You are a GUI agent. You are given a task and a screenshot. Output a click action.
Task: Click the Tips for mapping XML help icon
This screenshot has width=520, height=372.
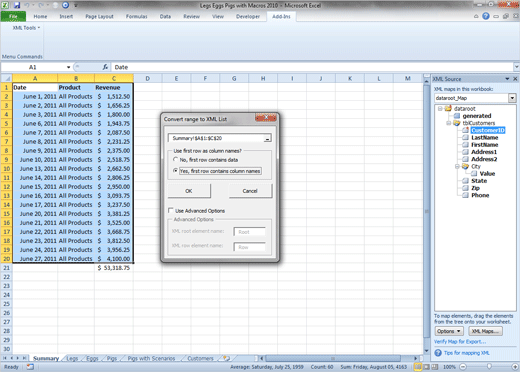(438, 353)
